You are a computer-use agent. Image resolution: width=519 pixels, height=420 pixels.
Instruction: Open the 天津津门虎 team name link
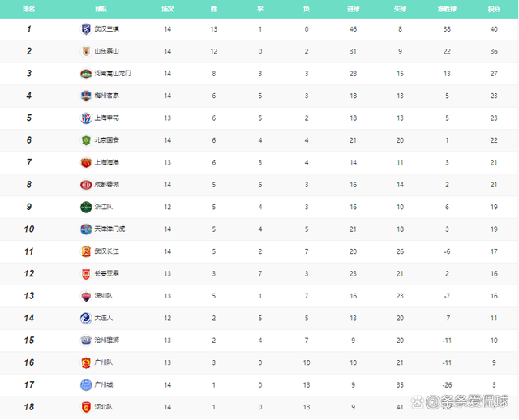[109, 229]
